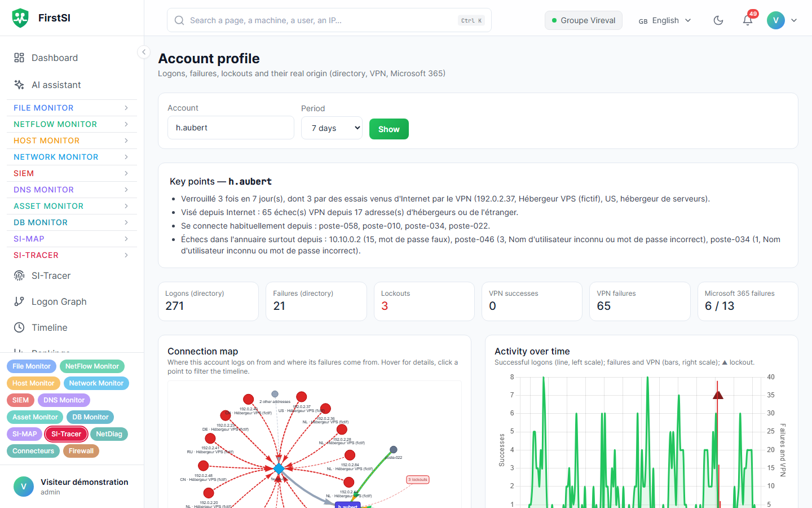Expand the NETWORK MONITOR section
The image size is (812, 508).
coord(72,157)
